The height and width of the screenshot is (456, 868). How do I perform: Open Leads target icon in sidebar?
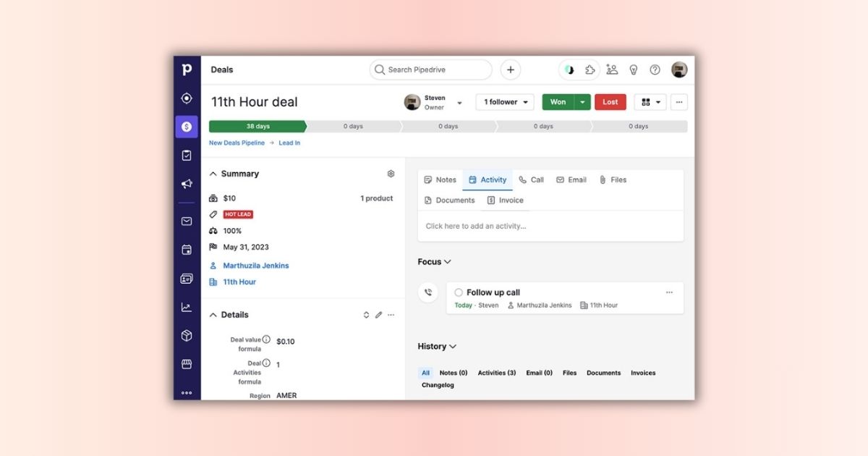tap(187, 98)
